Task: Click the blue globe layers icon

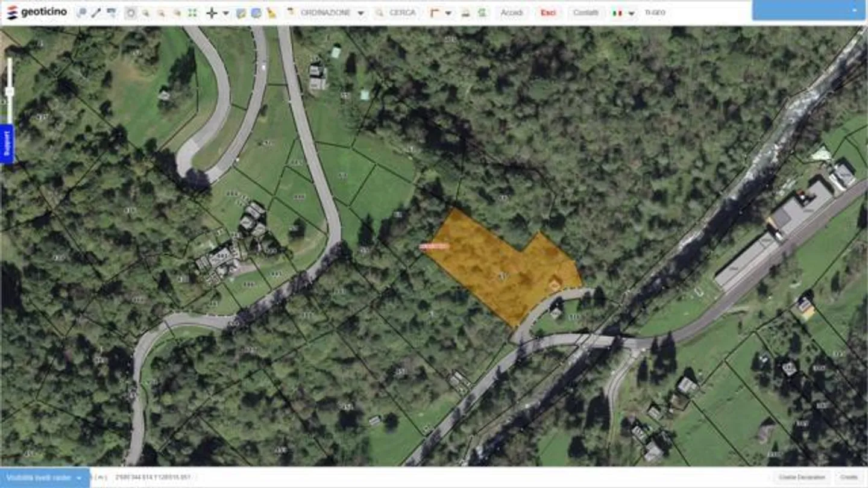Action: (x=256, y=13)
